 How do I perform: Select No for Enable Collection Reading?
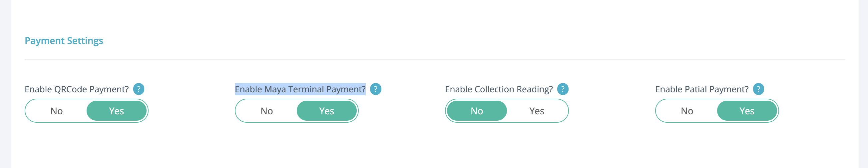click(476, 111)
